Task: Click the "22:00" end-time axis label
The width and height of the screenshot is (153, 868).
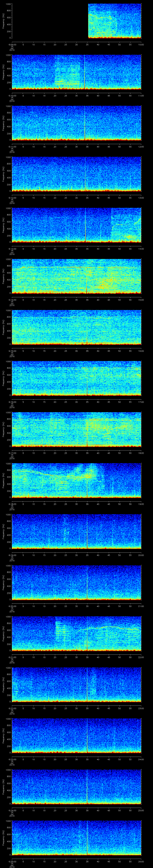Action: (x=141, y=657)
